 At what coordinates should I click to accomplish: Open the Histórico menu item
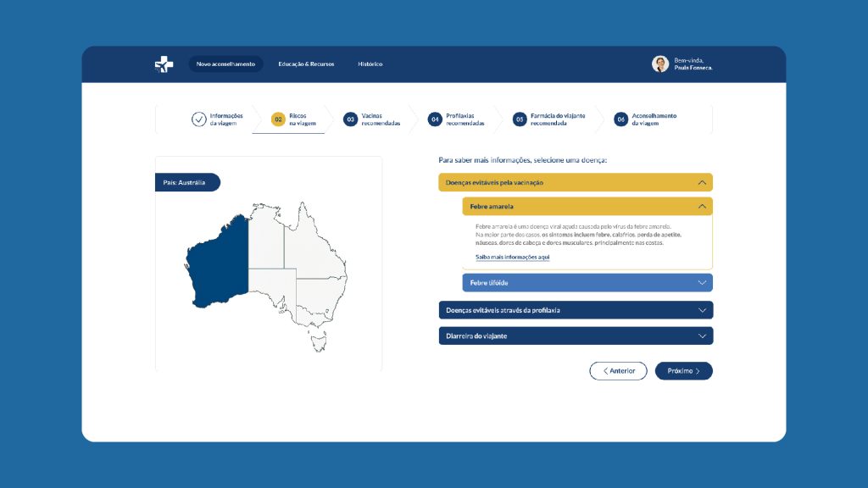(370, 64)
